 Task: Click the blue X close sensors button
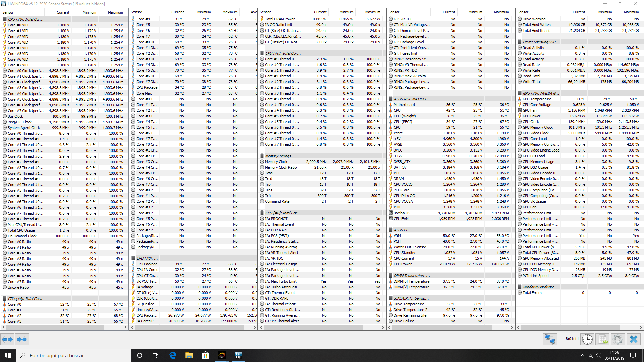634,339
